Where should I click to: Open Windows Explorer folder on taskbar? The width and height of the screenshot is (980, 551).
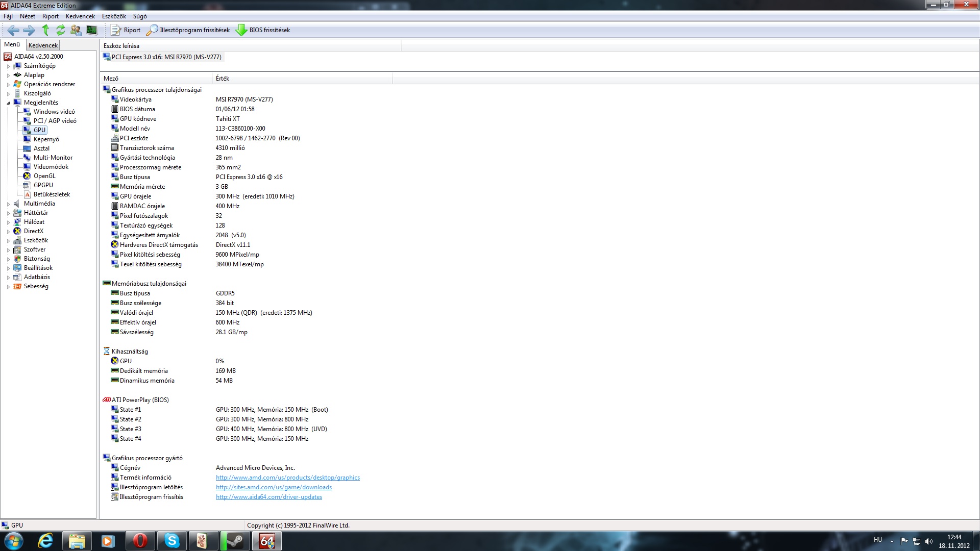tap(77, 541)
